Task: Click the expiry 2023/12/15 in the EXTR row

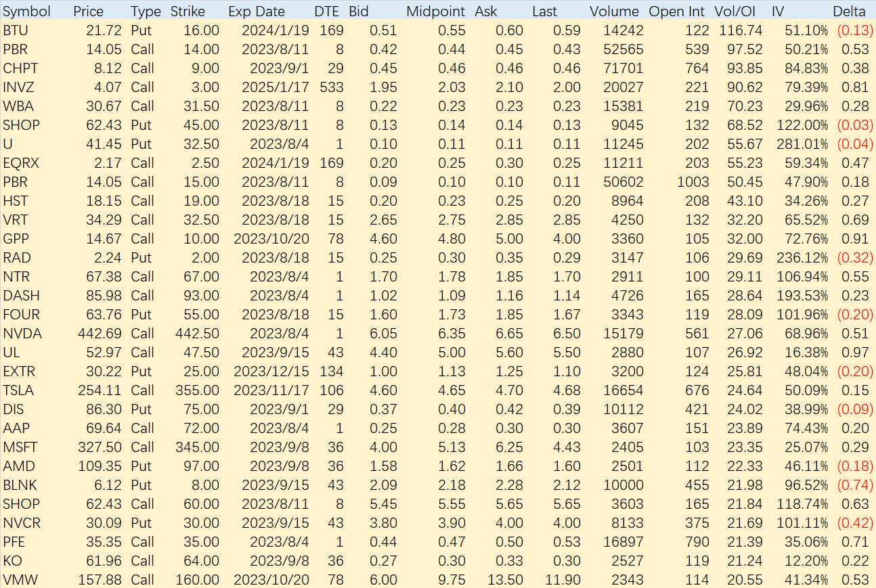Action: 271,371
